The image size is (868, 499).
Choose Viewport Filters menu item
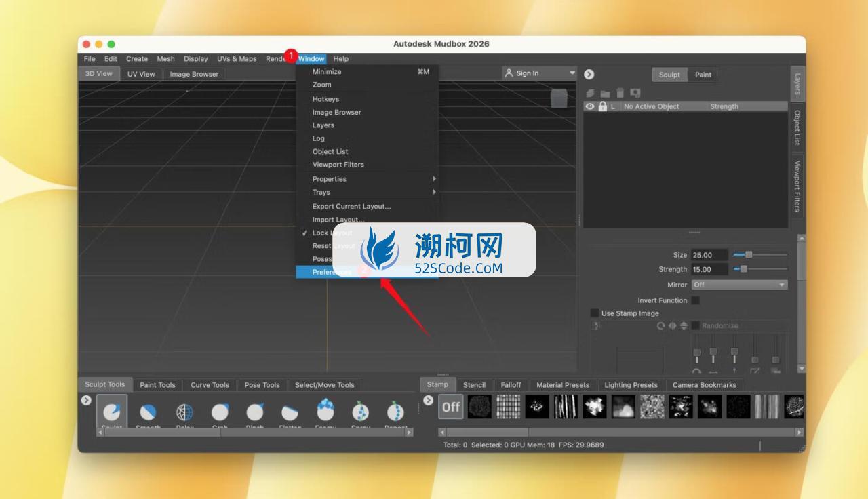[x=367, y=165]
